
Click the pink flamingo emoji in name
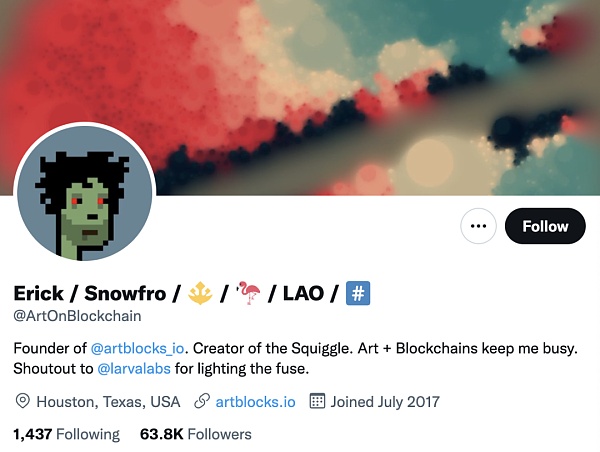(x=248, y=293)
